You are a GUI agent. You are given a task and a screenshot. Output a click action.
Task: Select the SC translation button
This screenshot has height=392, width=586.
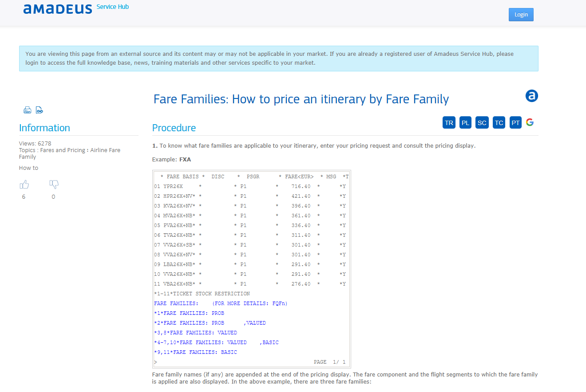[482, 123]
